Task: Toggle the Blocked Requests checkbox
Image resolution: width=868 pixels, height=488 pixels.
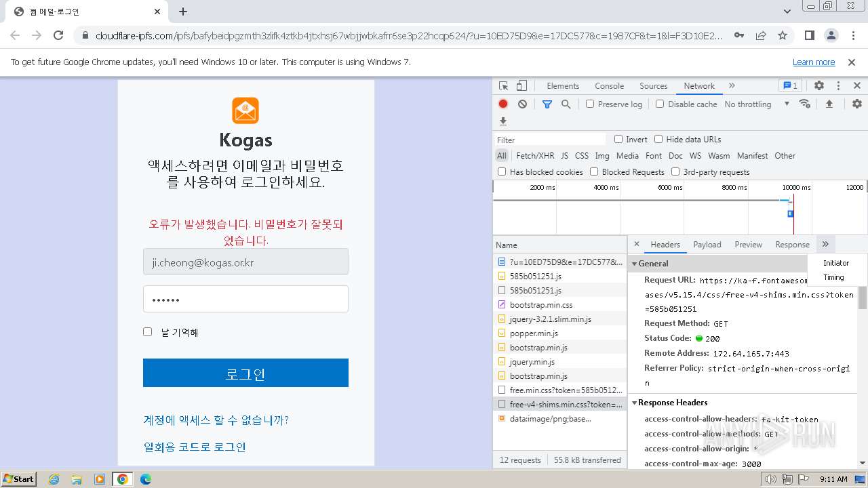Action: tap(594, 171)
